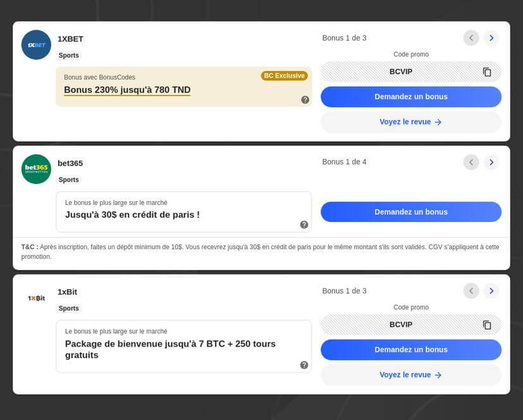This screenshot has height=420, width=523.
Task: Show previous 1XBET bonus
Action: [471, 38]
